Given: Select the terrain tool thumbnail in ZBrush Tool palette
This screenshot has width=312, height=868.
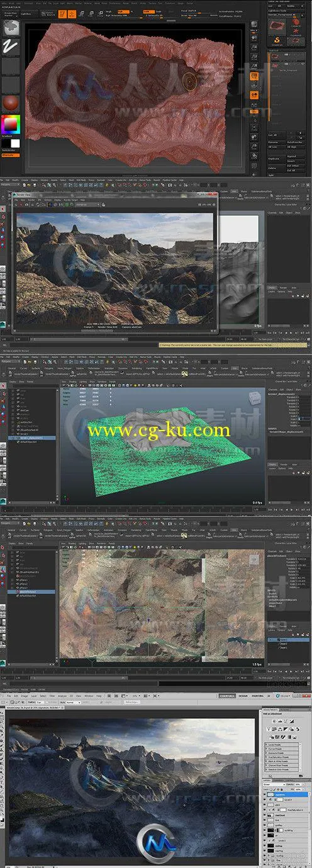Looking at the screenshot, I should (x=277, y=26).
